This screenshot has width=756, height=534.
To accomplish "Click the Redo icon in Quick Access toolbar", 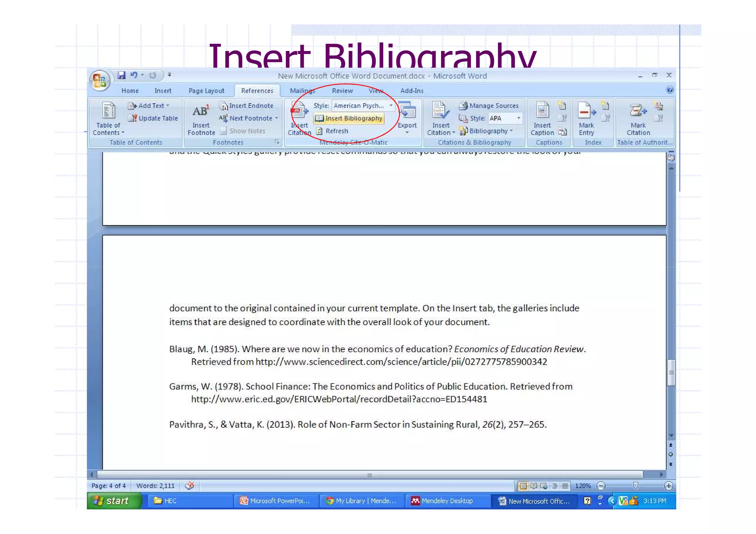I will [153, 75].
